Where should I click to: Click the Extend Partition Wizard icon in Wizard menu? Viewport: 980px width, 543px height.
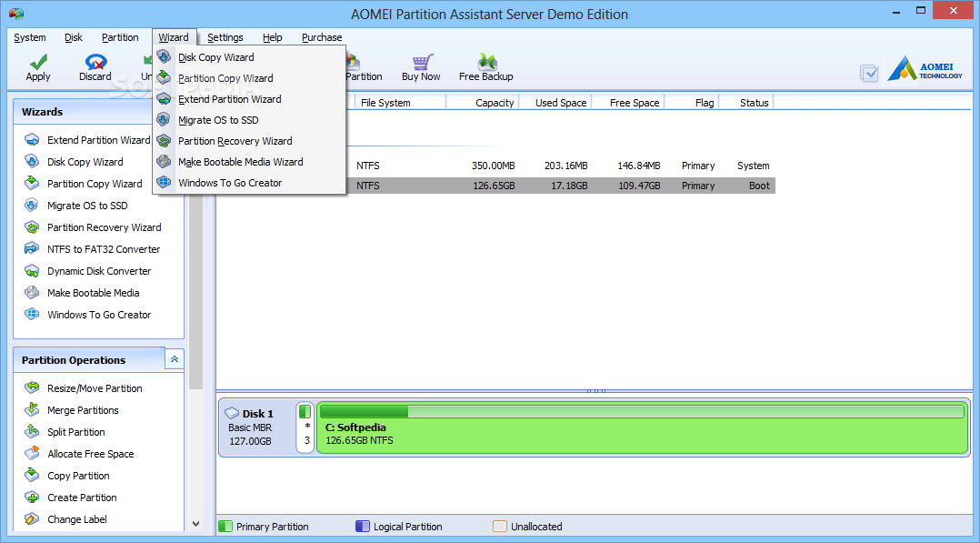coord(164,99)
